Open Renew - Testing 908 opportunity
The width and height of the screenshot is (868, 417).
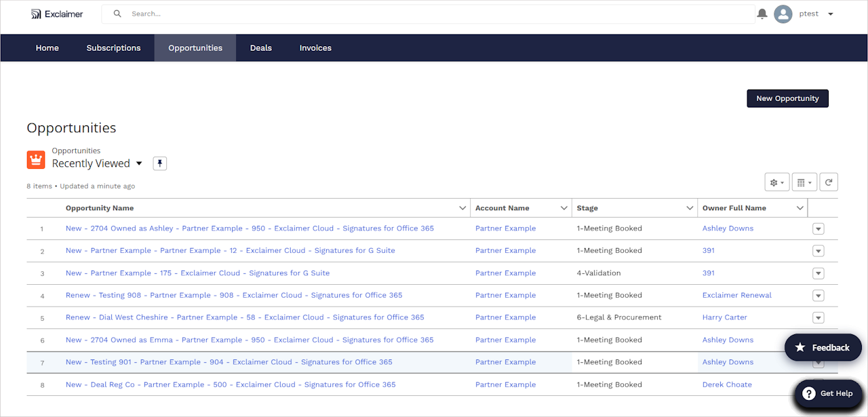point(234,296)
